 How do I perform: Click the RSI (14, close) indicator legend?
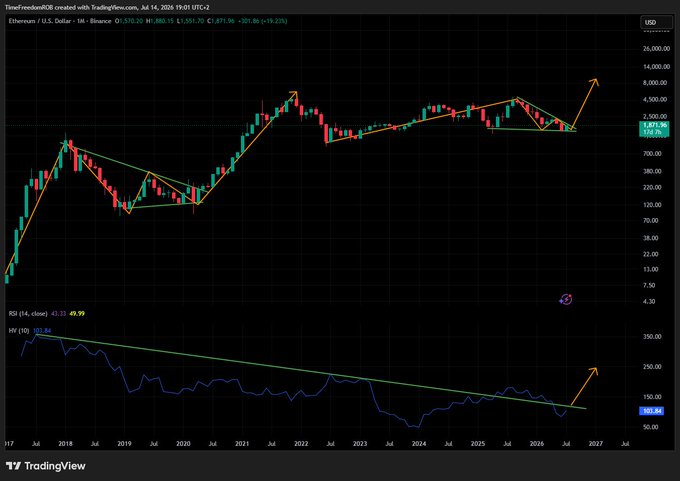pyautogui.click(x=29, y=313)
